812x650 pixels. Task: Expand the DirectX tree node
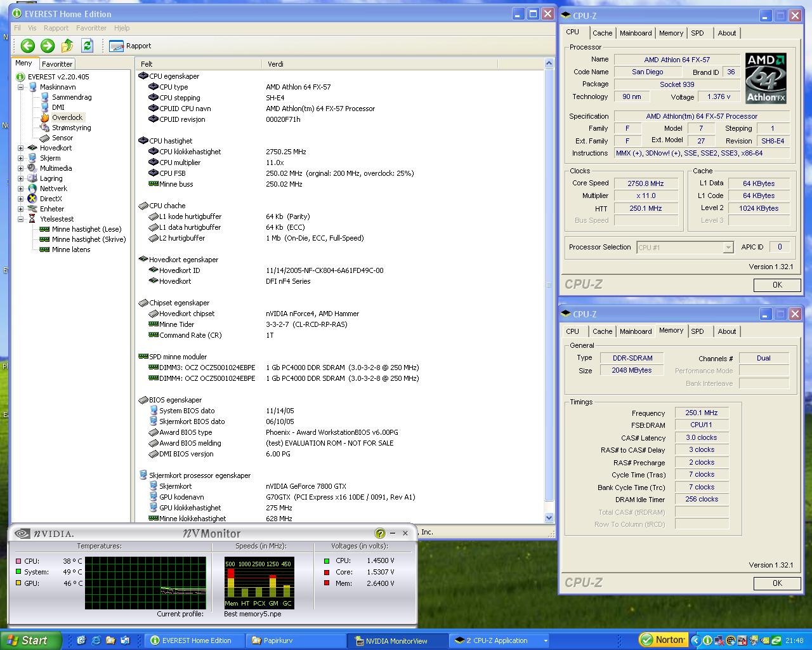pos(21,199)
